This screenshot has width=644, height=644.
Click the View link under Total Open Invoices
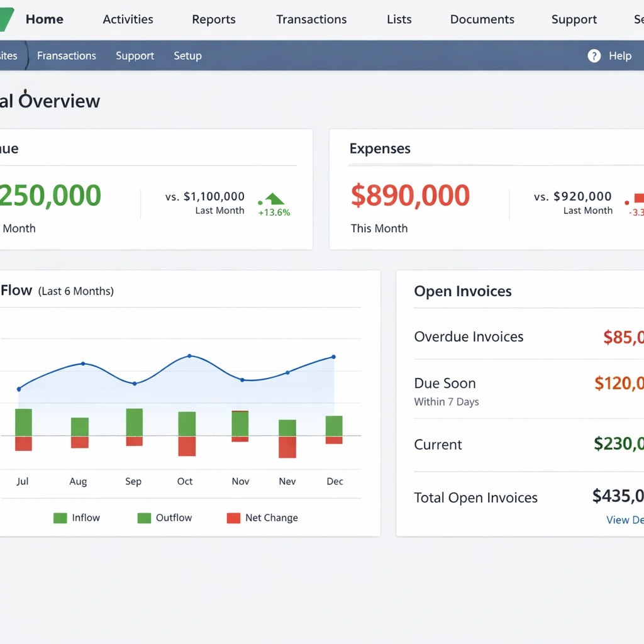click(624, 520)
